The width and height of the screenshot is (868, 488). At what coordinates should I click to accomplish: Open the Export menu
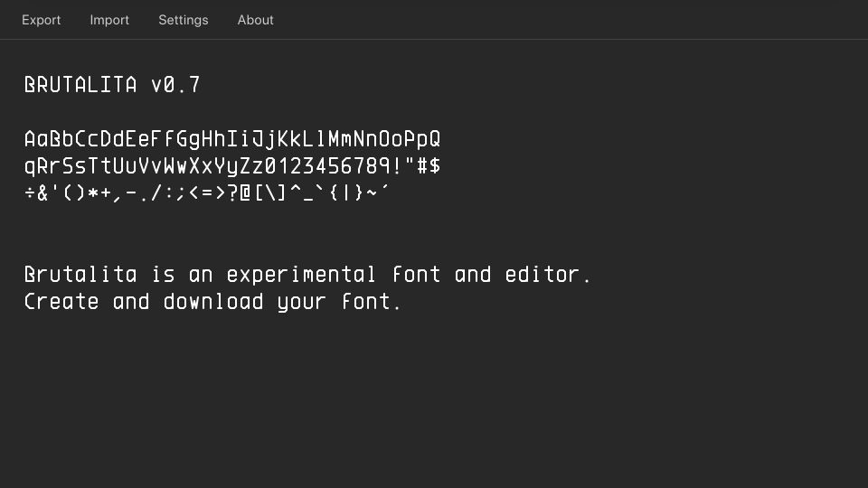[41, 20]
